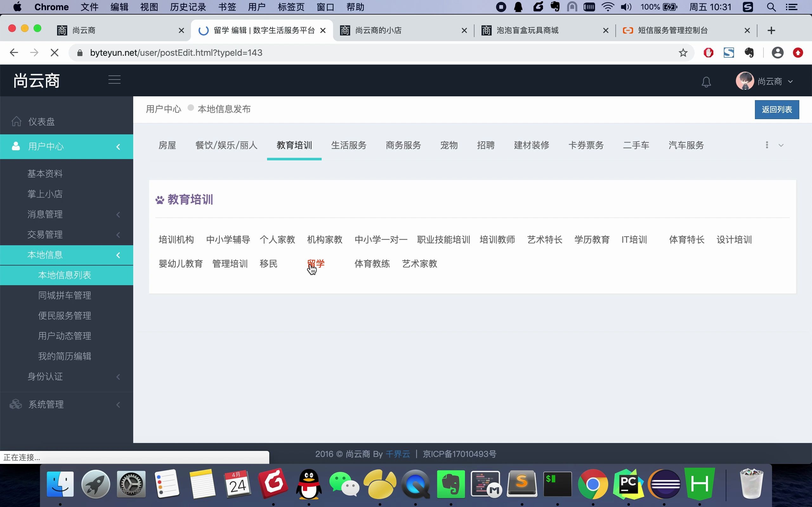Open WeChat from the Dock
Image resolution: width=812 pixels, height=507 pixels.
click(x=344, y=484)
